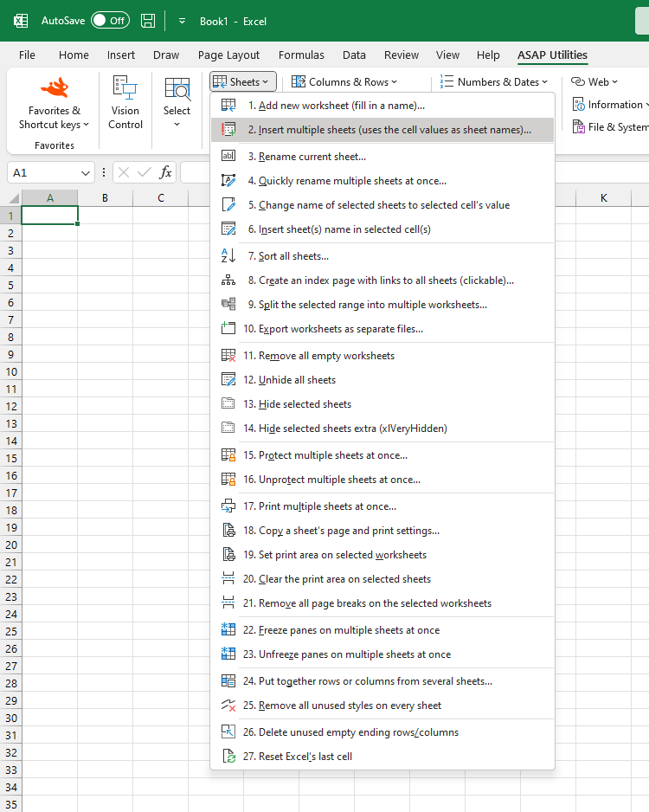Click Clear the print area icon
Viewport: 649px width, 812px height.
click(x=228, y=578)
